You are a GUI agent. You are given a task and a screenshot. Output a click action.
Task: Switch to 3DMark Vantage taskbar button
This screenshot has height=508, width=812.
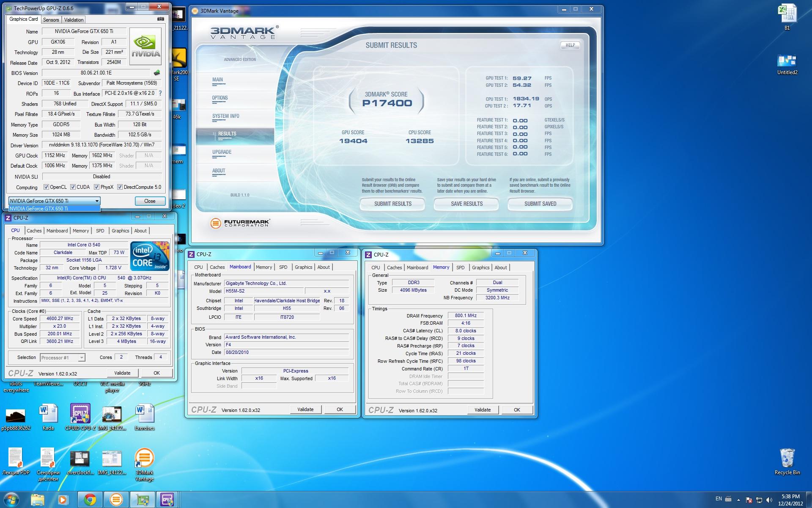click(x=116, y=500)
